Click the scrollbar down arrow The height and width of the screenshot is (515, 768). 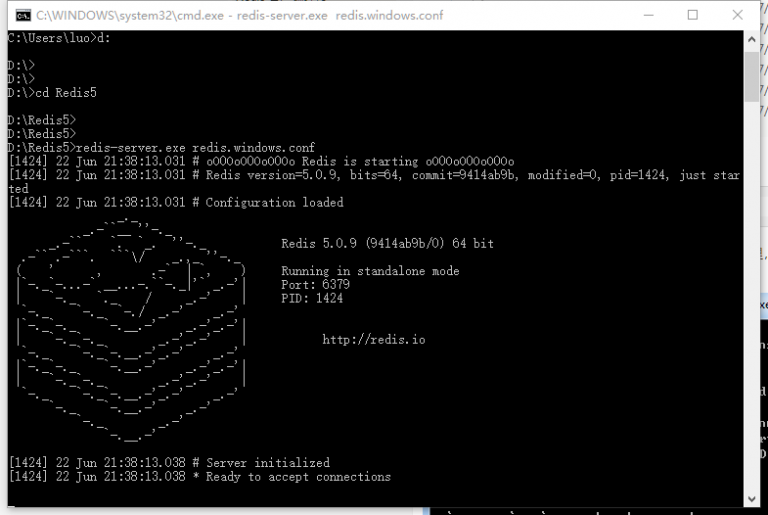click(x=751, y=498)
